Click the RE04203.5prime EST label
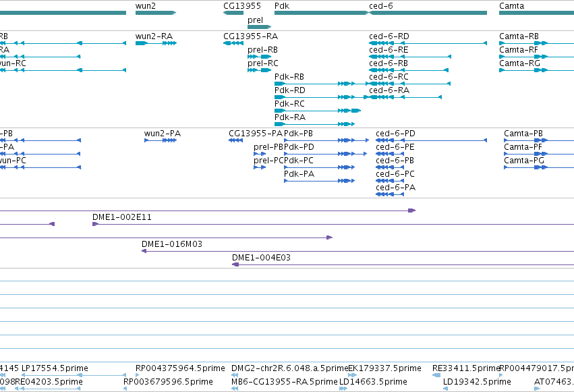 pyautogui.click(x=49, y=382)
